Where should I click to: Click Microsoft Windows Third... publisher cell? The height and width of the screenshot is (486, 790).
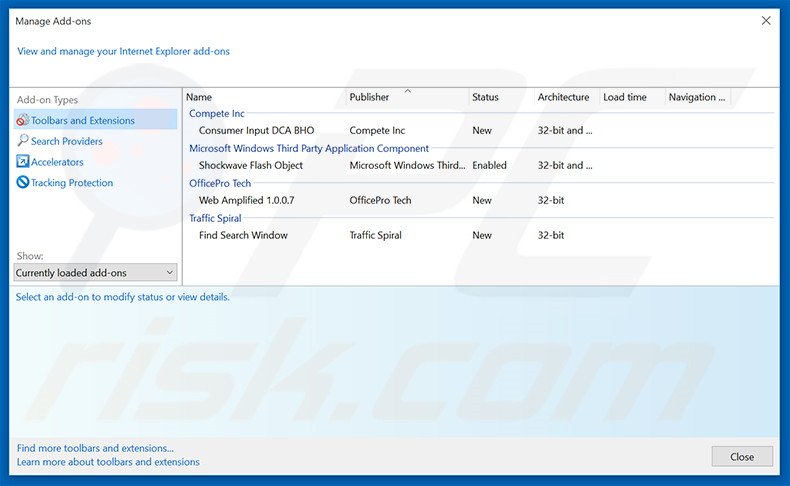coord(407,165)
